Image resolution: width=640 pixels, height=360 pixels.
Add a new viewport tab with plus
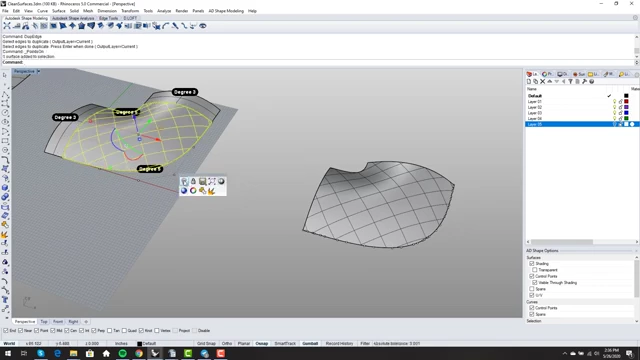coord(86,322)
